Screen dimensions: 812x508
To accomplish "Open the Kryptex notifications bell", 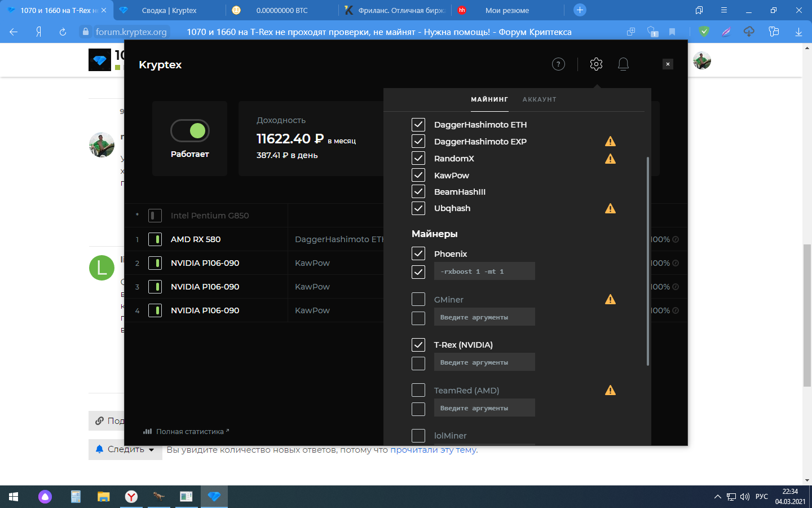I will click(x=623, y=64).
